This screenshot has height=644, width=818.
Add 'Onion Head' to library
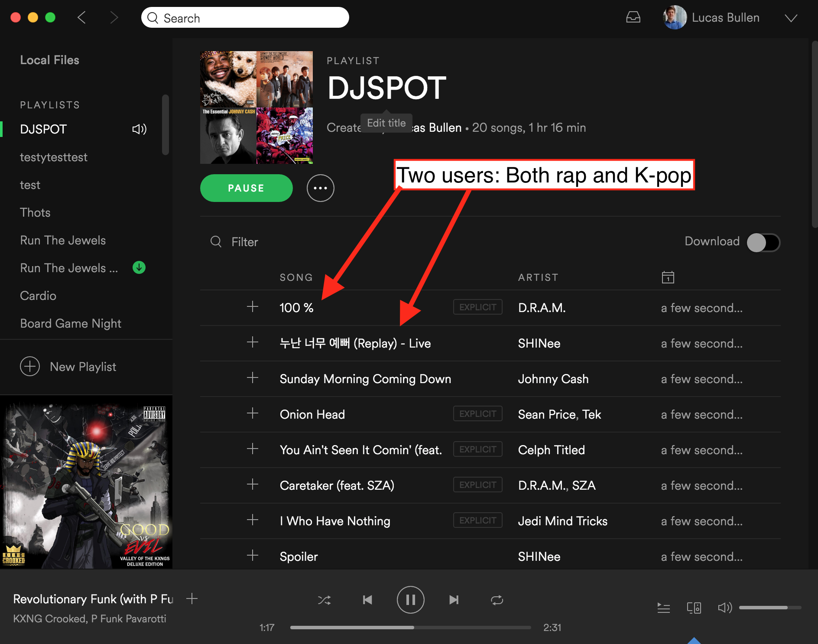252,414
